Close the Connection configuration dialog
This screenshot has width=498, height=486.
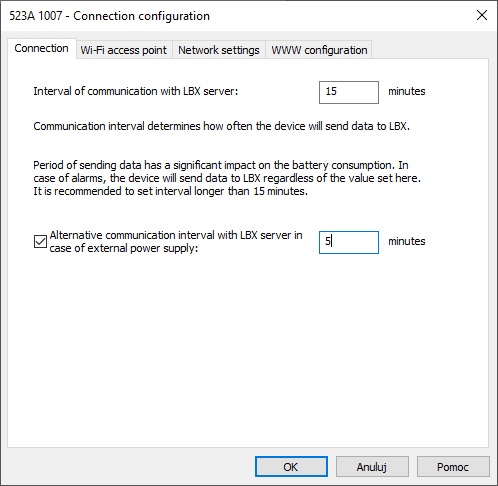point(482,15)
